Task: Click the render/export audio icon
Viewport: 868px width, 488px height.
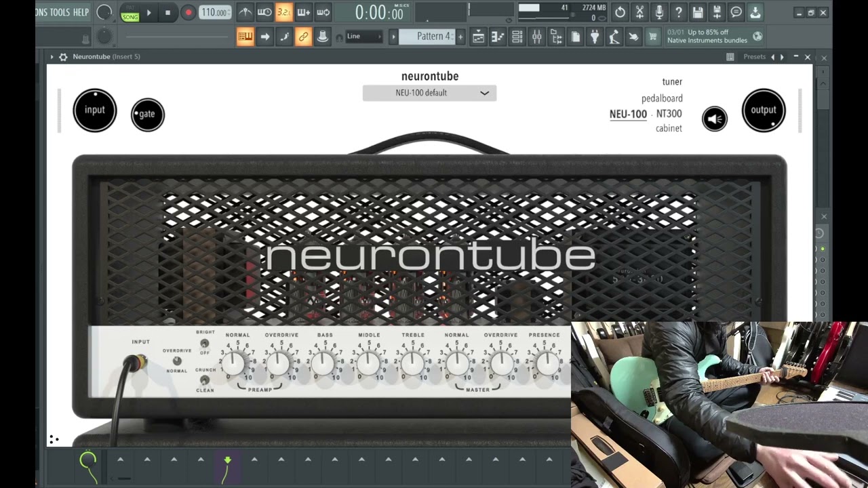Action: point(717,12)
